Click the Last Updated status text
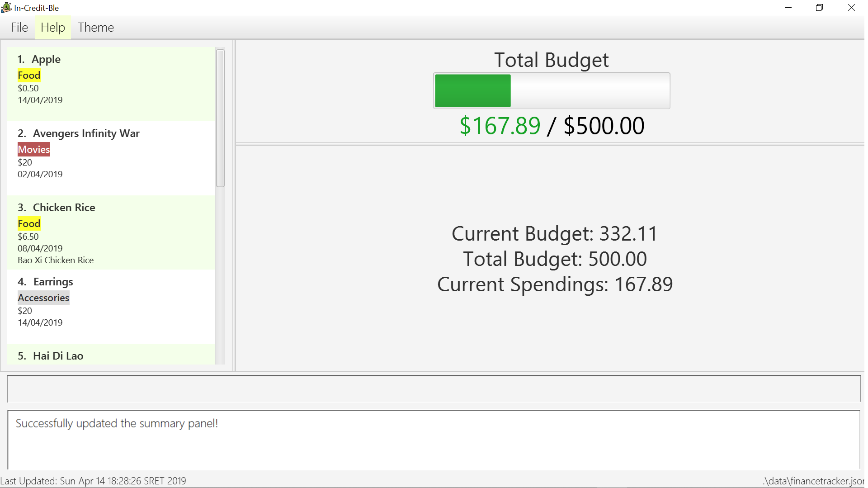Screen dimensions: 868x488 (93, 481)
